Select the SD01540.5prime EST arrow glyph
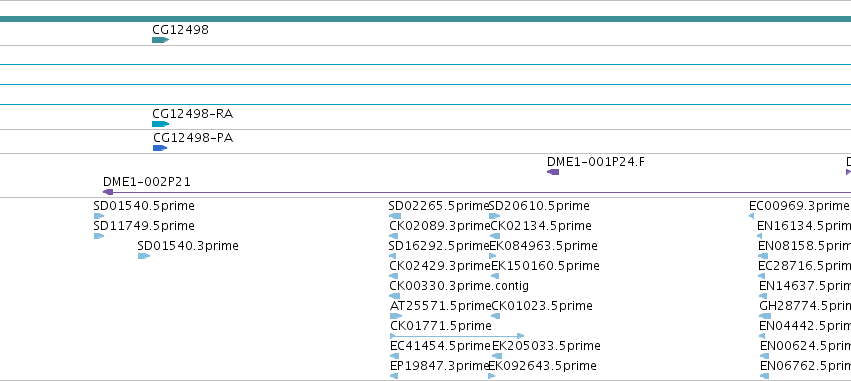 point(99,216)
